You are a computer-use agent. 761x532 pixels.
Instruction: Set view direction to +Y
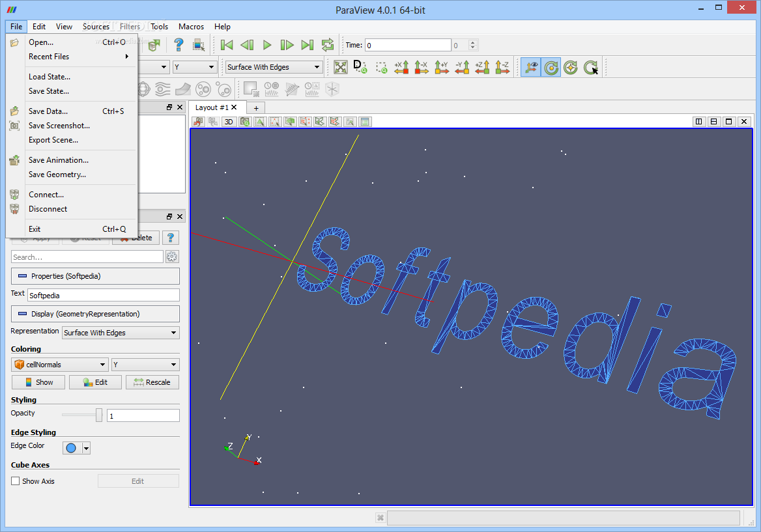point(442,68)
